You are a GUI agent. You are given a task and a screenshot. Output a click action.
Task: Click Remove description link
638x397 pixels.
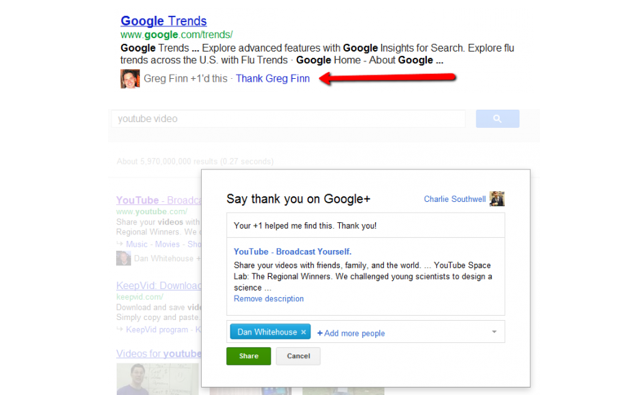(x=269, y=299)
